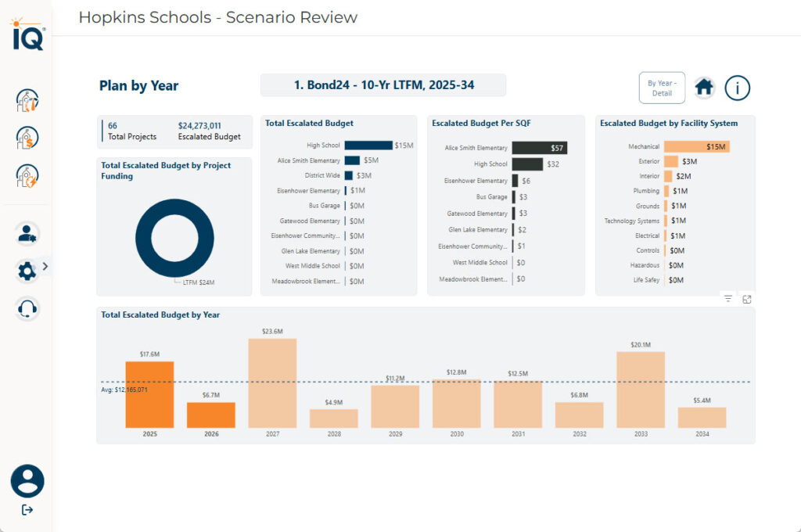
Task: Select the High School $32 per SQF bar
Action: click(x=527, y=164)
